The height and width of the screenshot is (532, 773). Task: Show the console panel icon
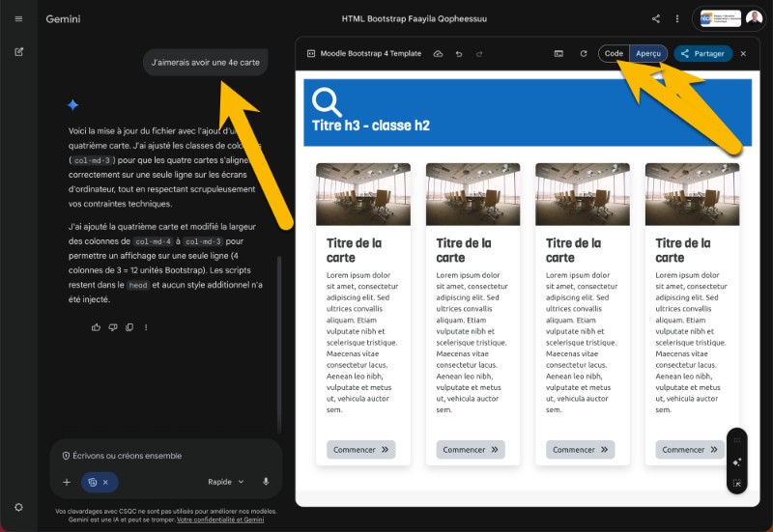(x=558, y=54)
